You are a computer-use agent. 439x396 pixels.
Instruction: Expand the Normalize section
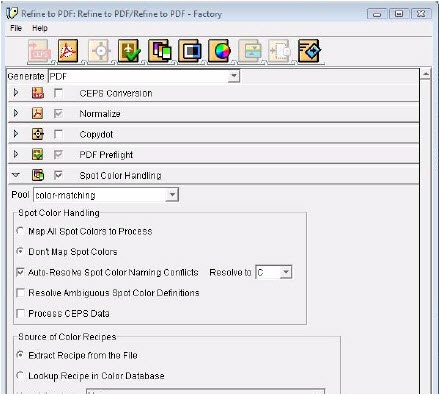[16, 113]
